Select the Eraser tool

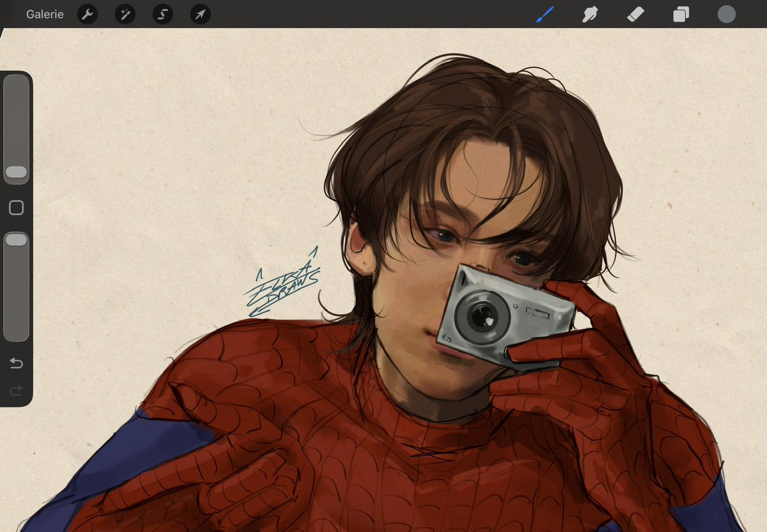635,14
